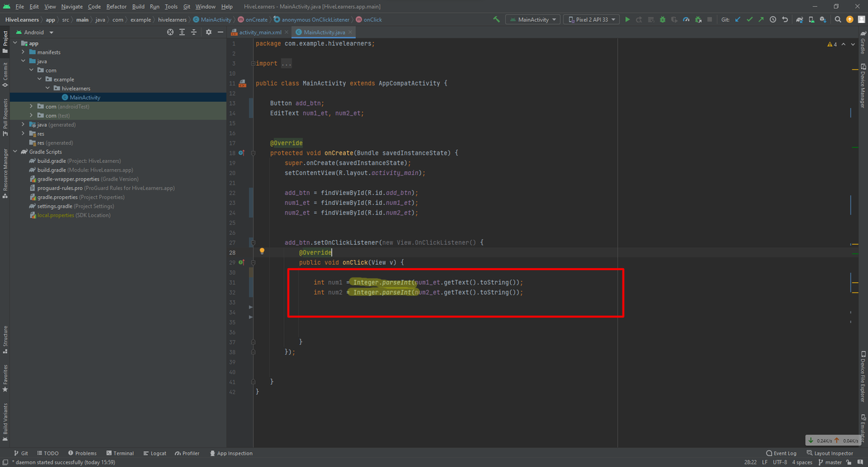
Task: Open the App Inspection tool window
Action: pyautogui.click(x=231, y=453)
